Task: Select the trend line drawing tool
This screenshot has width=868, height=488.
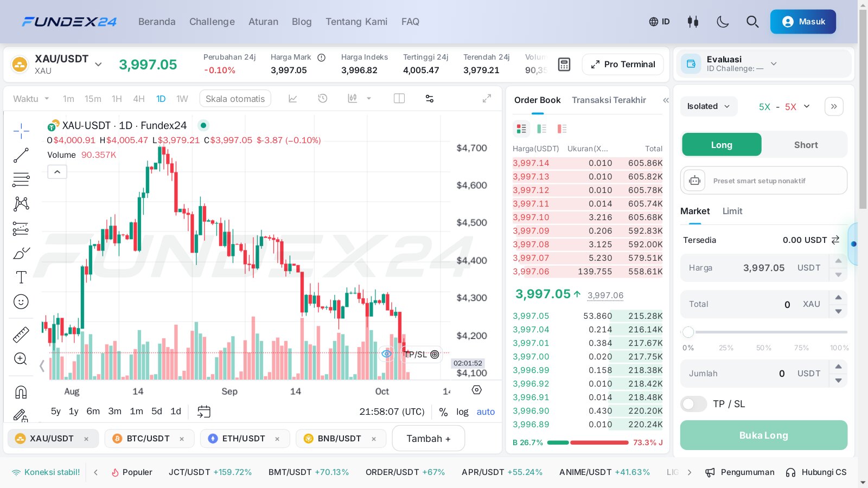Action: 21,155
